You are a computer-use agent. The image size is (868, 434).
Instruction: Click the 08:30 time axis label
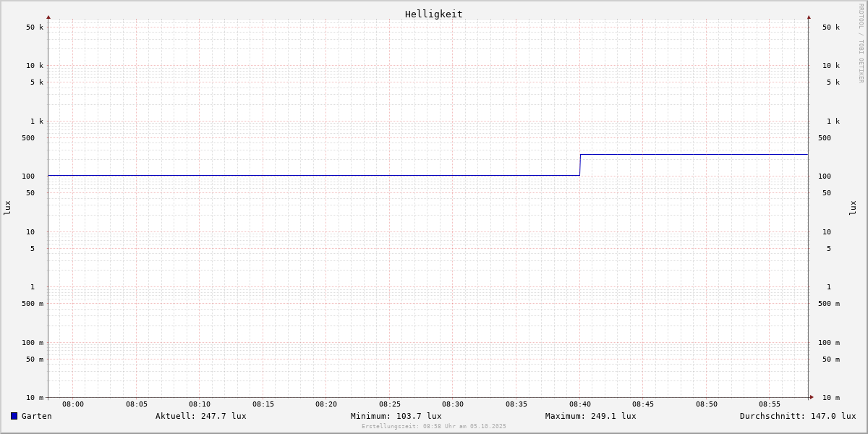453,404
